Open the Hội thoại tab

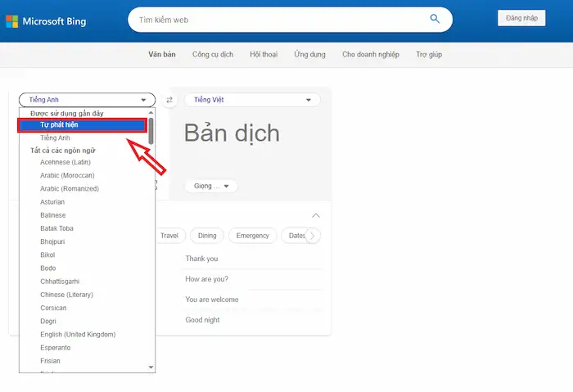264,55
